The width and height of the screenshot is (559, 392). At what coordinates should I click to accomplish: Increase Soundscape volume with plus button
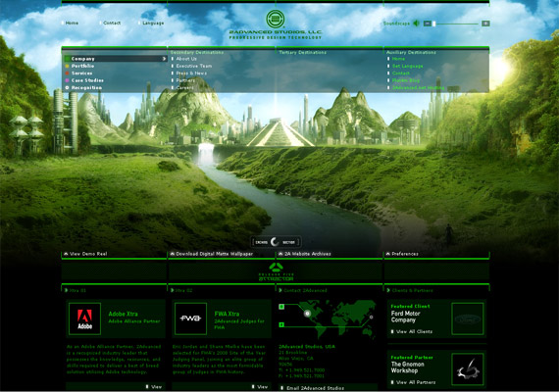(x=485, y=24)
